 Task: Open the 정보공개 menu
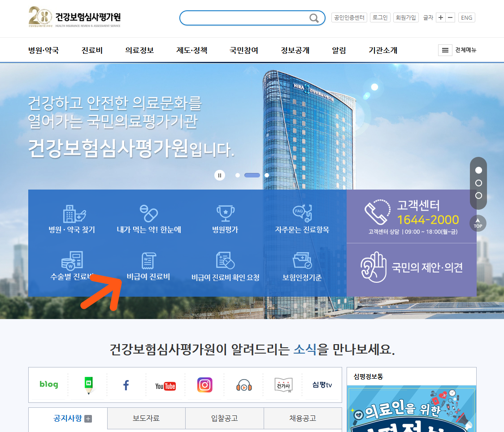(x=295, y=51)
